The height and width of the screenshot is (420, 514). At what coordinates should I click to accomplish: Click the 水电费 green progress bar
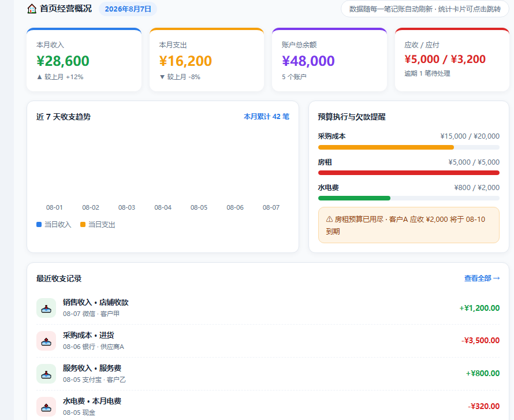[354, 198]
